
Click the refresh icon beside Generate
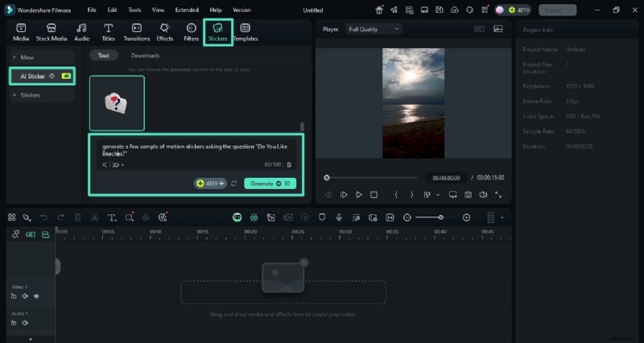point(233,184)
